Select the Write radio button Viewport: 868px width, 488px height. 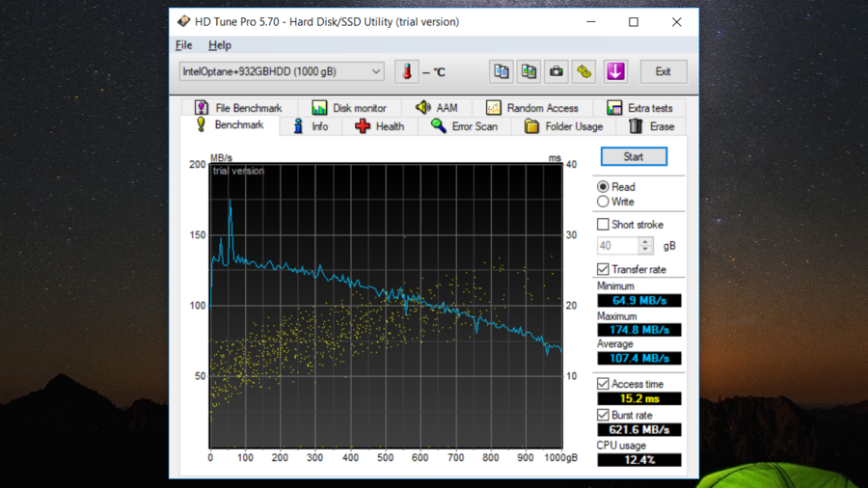[x=603, y=202]
